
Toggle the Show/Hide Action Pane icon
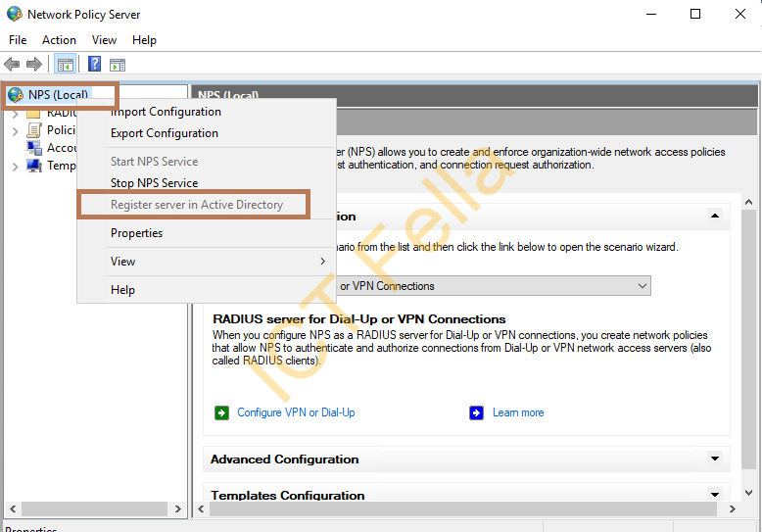[118, 65]
